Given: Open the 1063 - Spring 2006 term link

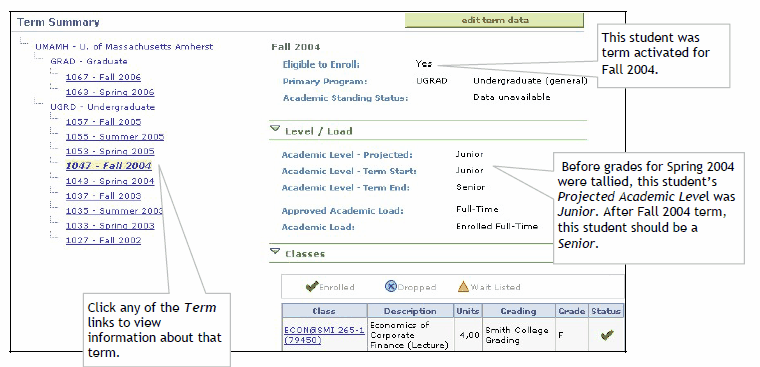Looking at the screenshot, I should click(x=110, y=92).
